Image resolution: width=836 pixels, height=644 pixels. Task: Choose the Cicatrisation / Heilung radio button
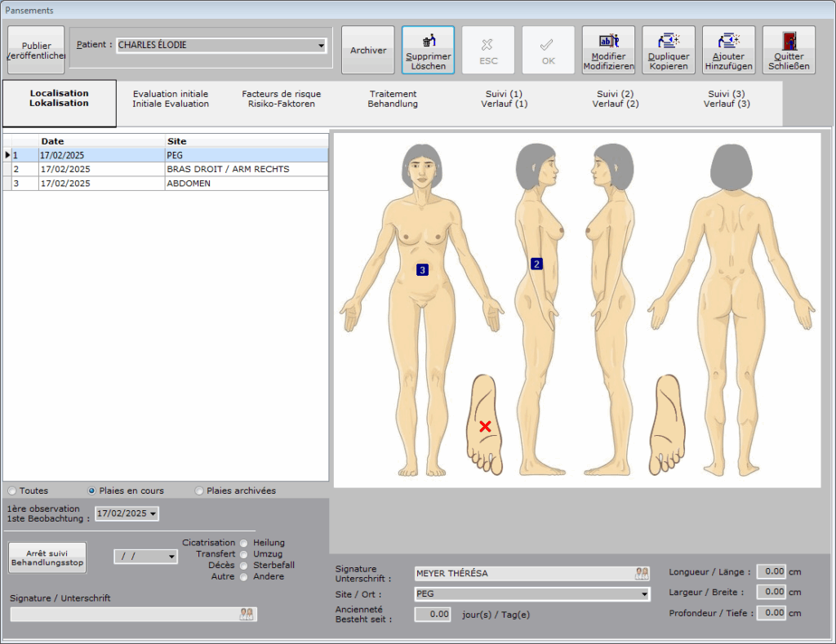(243, 543)
